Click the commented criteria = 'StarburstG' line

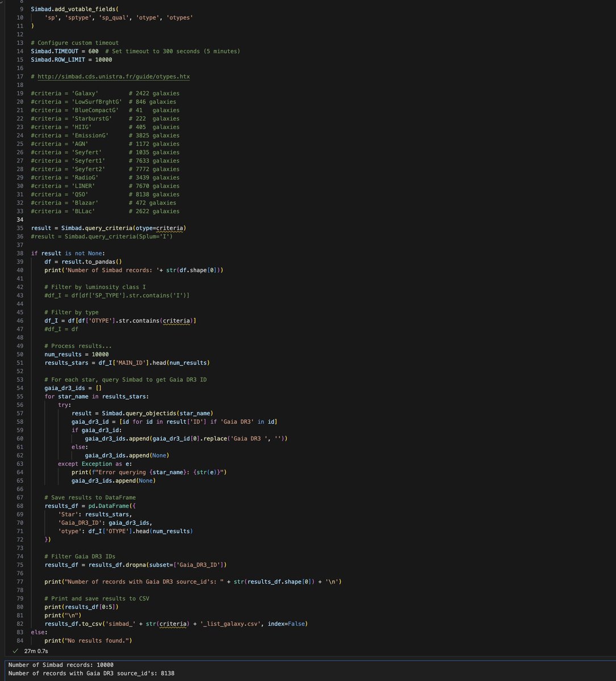point(105,119)
